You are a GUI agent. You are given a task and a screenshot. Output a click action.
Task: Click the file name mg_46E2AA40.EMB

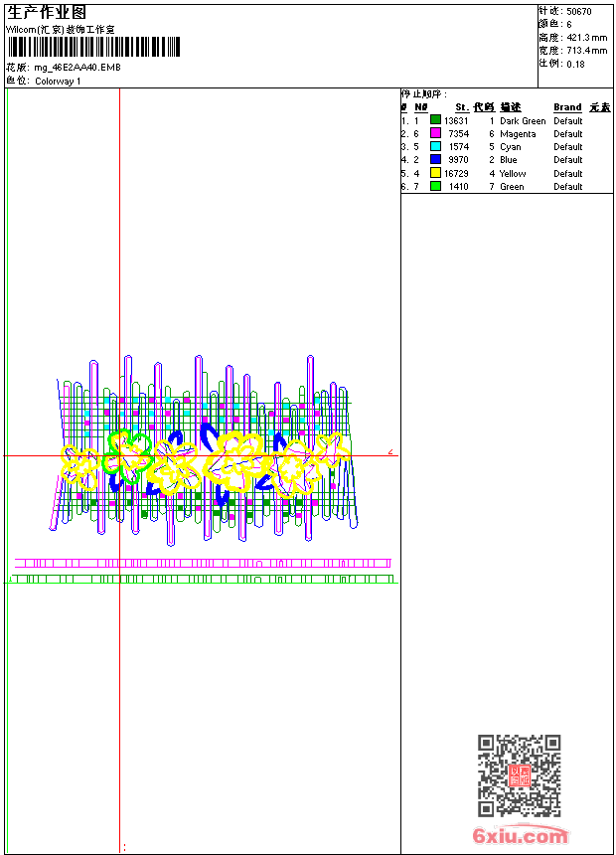(x=77, y=68)
